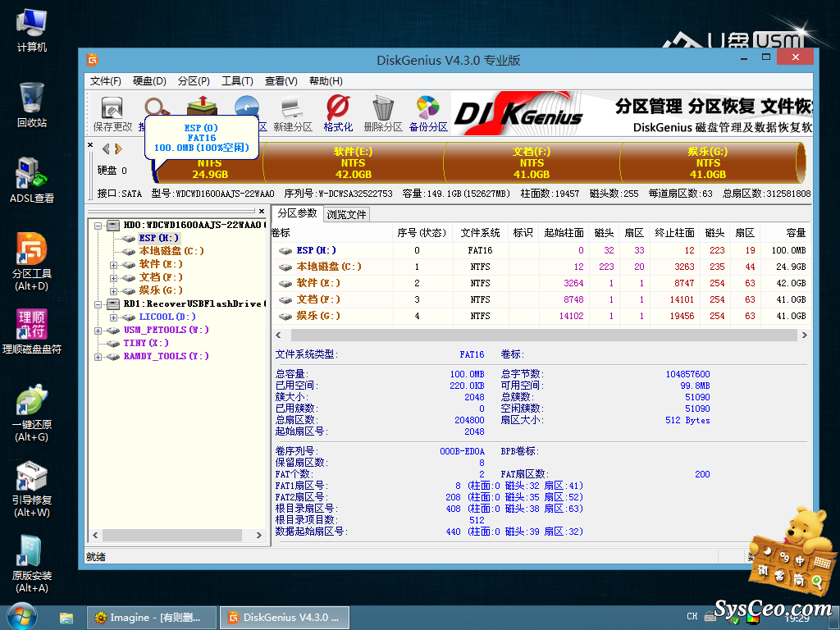Select the 分区工具 (Alt+D) desktop icon
The width and height of the screenshot is (840, 630).
point(32,262)
